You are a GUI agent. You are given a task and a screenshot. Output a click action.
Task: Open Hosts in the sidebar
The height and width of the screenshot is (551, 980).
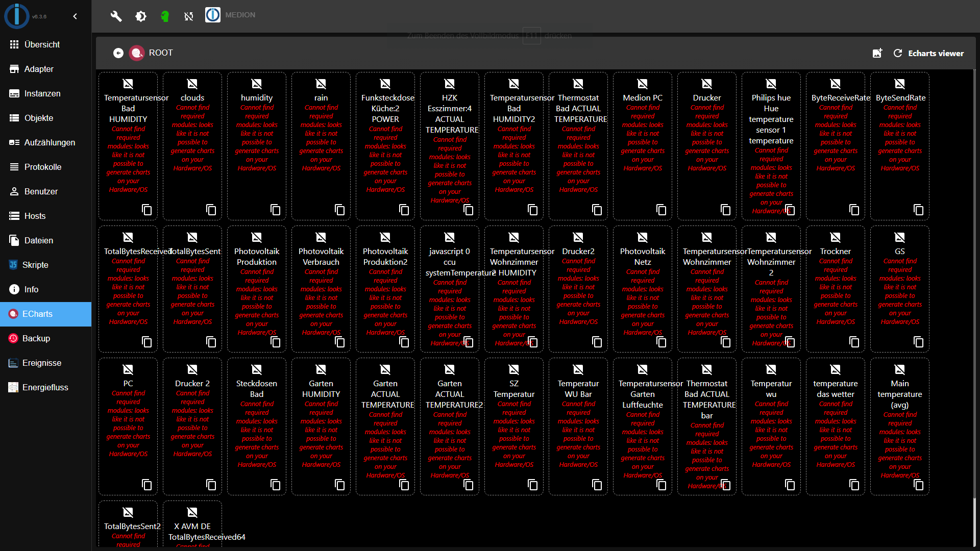click(46, 216)
